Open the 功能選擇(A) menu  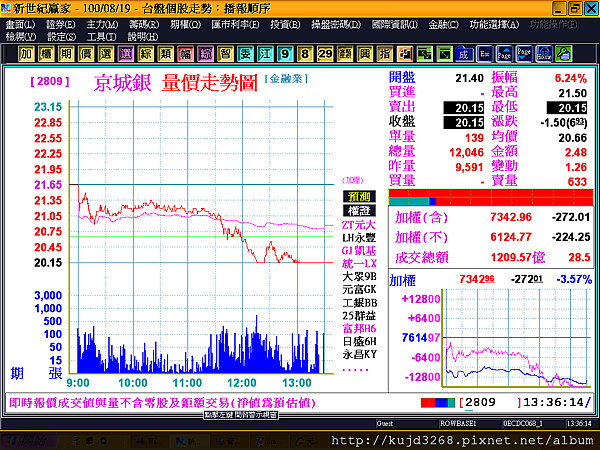494,25
